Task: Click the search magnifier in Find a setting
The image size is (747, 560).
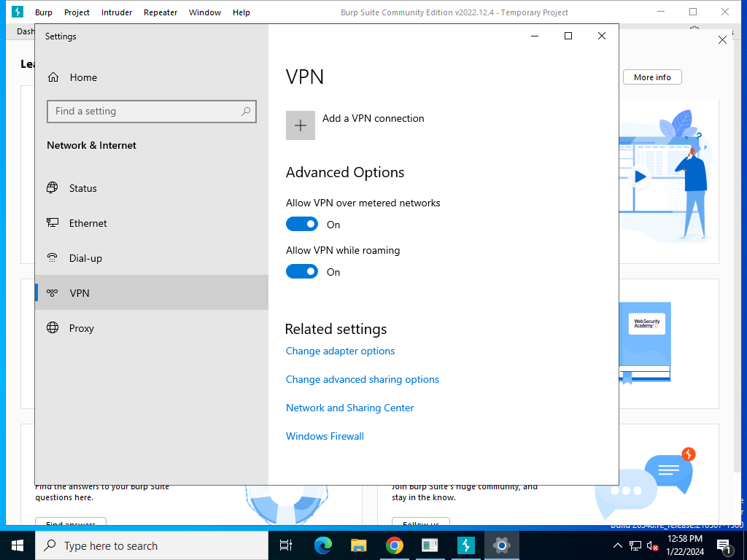Action: click(x=246, y=112)
